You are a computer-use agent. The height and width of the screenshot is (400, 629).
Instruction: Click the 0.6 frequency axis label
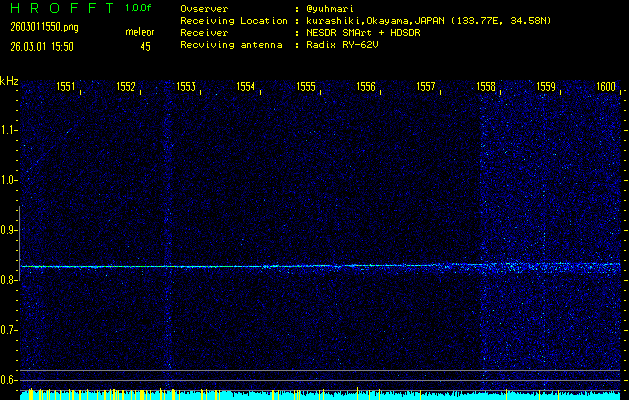point(7,380)
